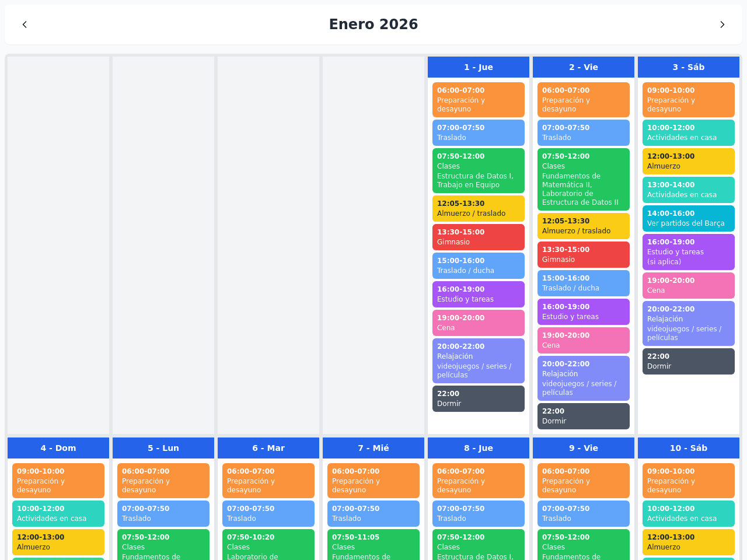This screenshot has width=747, height=560.
Task: Open Jan 3 Cena 19:00-20:00 event
Action: click(x=689, y=285)
